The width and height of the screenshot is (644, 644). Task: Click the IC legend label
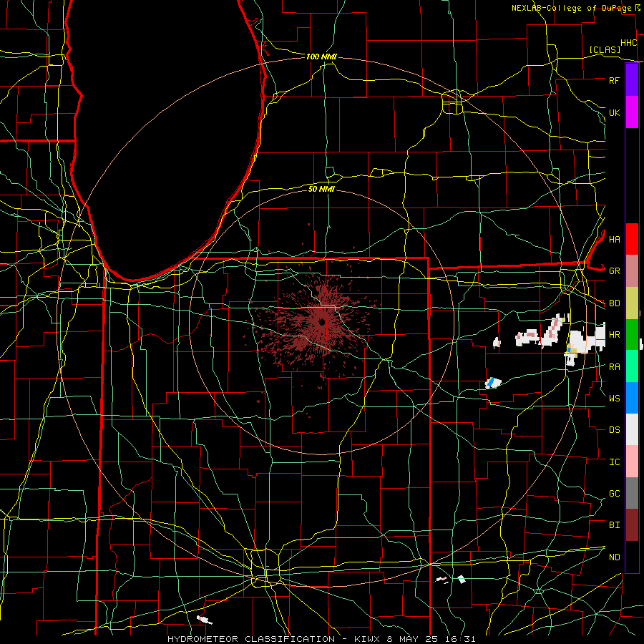click(x=614, y=462)
